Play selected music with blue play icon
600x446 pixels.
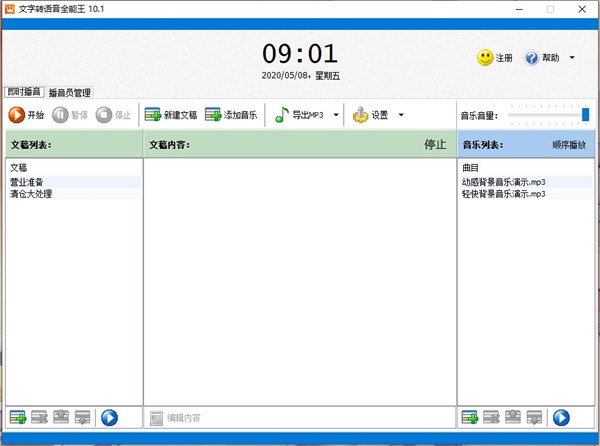click(x=561, y=417)
